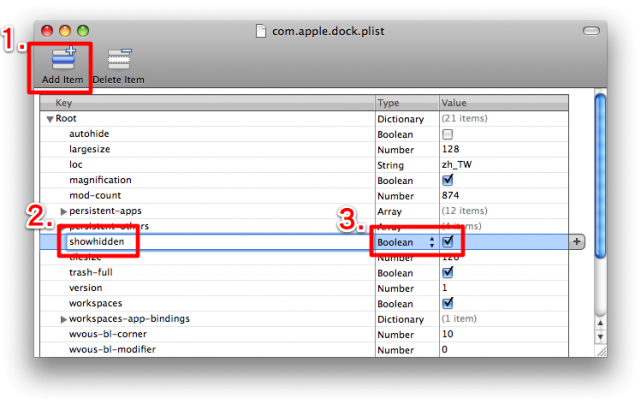Click the Type column header
The height and width of the screenshot is (404, 640).
pos(407,103)
